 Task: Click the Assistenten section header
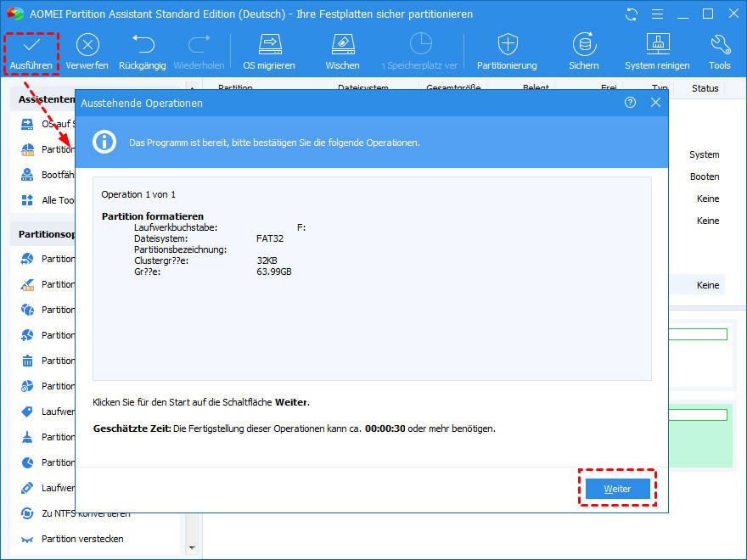click(x=47, y=99)
